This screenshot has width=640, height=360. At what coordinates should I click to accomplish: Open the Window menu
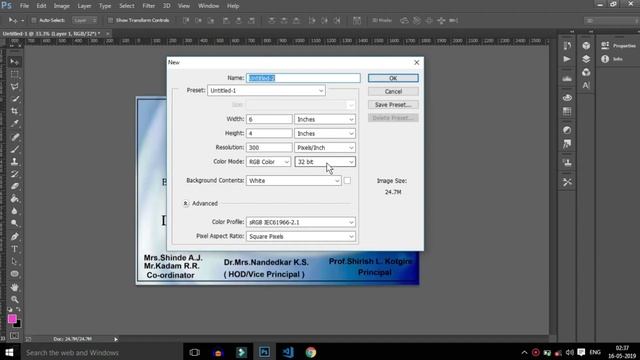click(x=209, y=6)
